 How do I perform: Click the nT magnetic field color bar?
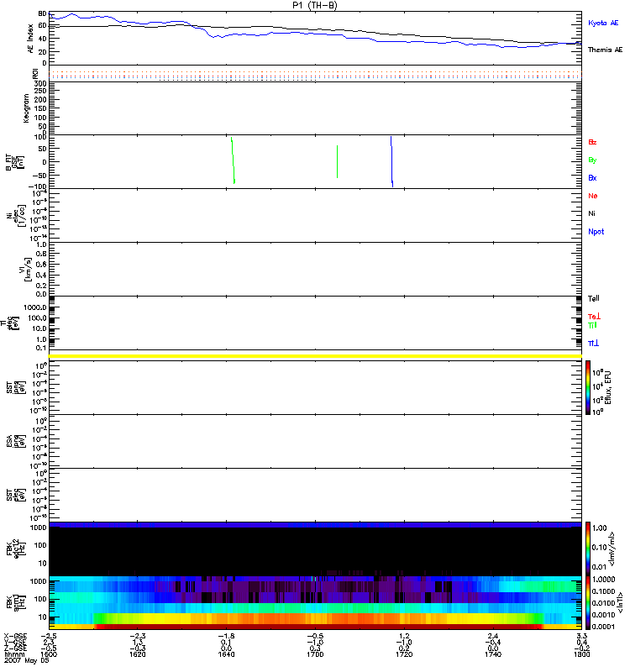coord(588,602)
